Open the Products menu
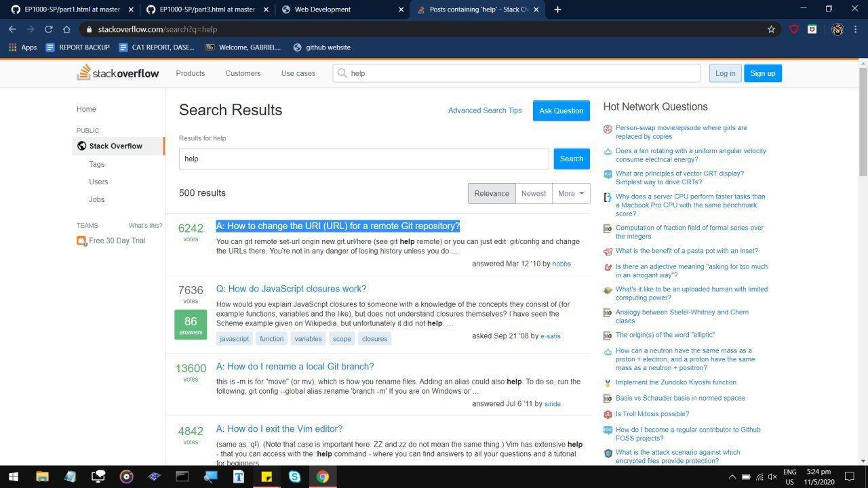Screen dimensions: 868x488 [190, 73]
